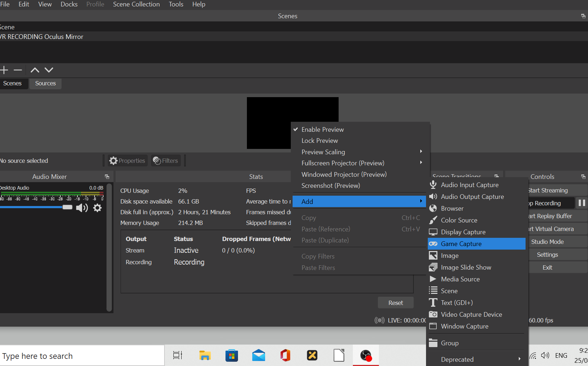The height and width of the screenshot is (366, 588).
Task: Mute Desktop Audio with the speaker icon
Action: click(x=82, y=208)
